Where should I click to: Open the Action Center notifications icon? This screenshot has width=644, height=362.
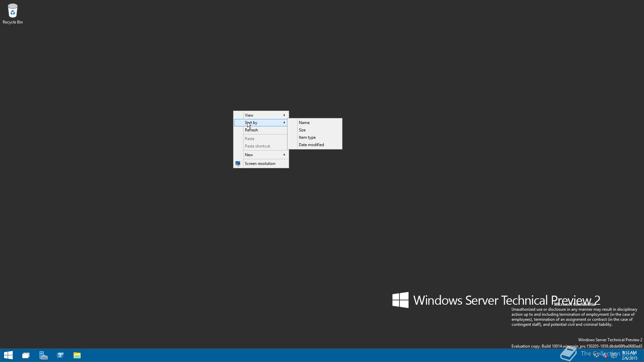coord(614,355)
